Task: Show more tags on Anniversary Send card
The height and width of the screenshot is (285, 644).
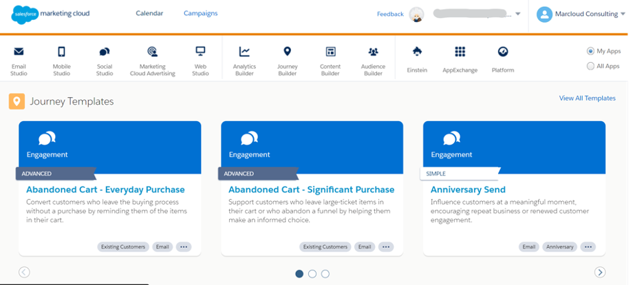Action: [588, 247]
